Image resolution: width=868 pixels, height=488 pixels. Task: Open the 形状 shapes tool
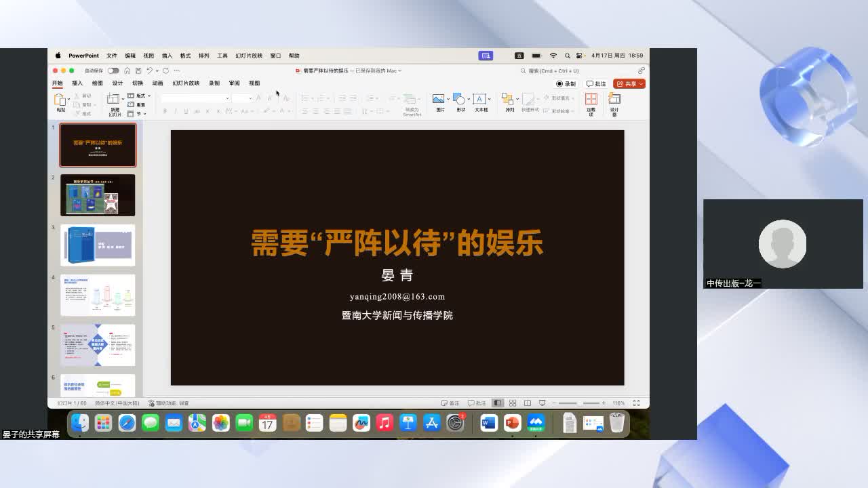tap(460, 99)
